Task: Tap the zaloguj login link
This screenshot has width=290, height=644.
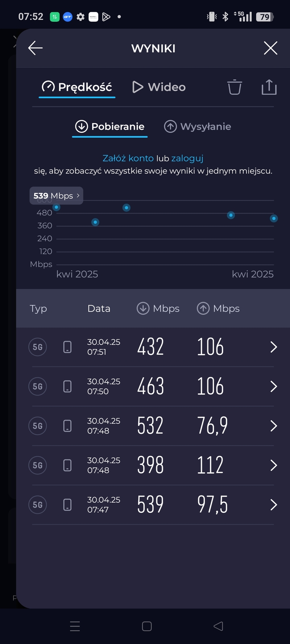Action: [x=187, y=158]
